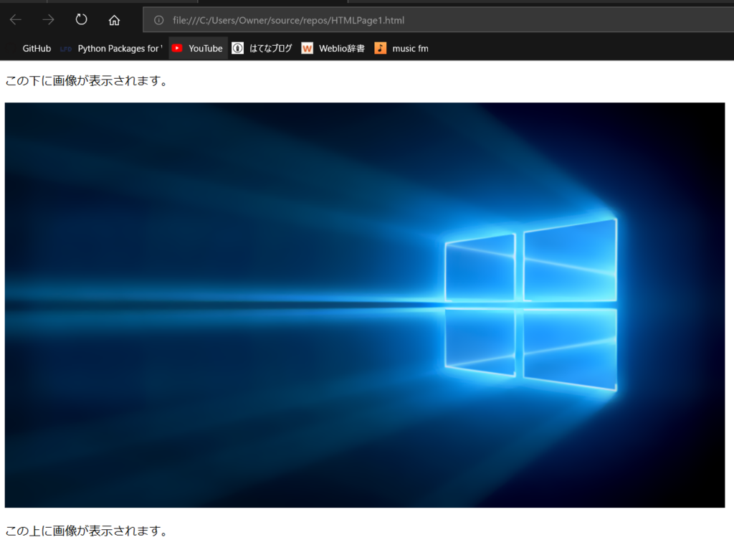Go back with the browser back arrow
The image size is (734, 560).
[16, 19]
